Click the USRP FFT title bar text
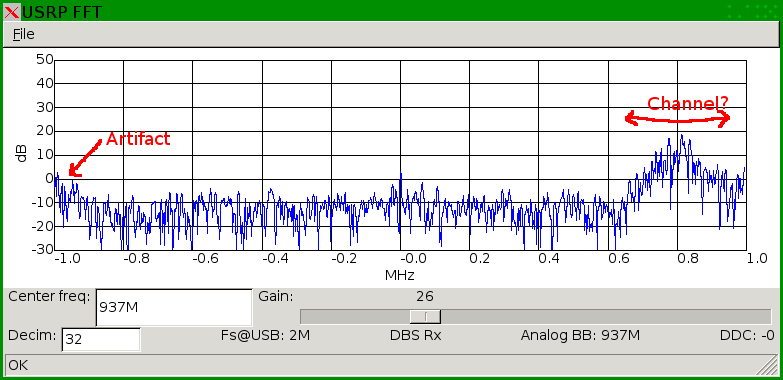The image size is (783, 380). (x=62, y=11)
